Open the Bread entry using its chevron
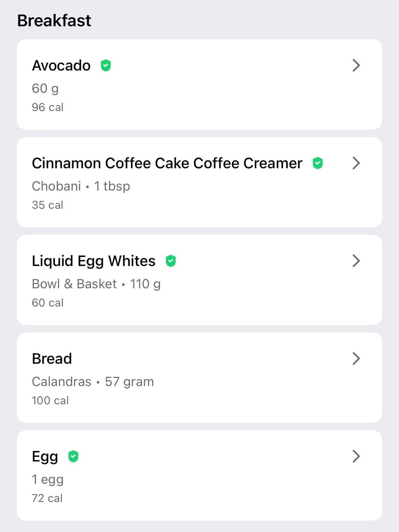Viewport: 399px width, 532px height. tap(356, 358)
